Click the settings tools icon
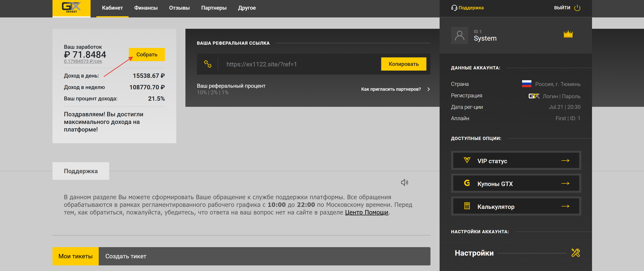The width and height of the screenshot is (644, 271). pyautogui.click(x=575, y=253)
